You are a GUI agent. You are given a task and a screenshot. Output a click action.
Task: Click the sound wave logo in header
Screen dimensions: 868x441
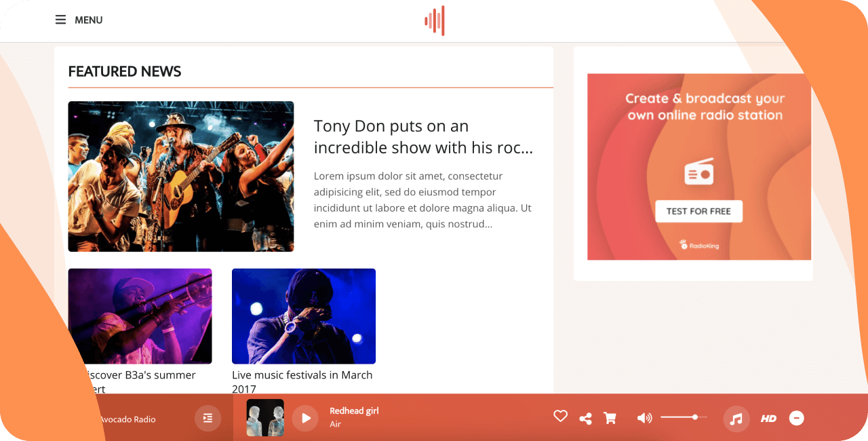434,20
